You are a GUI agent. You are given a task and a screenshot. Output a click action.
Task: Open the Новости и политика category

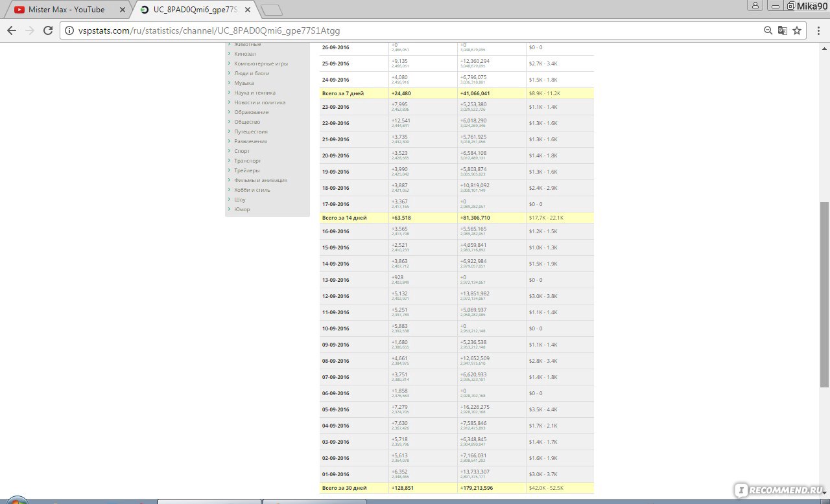pyautogui.click(x=260, y=102)
